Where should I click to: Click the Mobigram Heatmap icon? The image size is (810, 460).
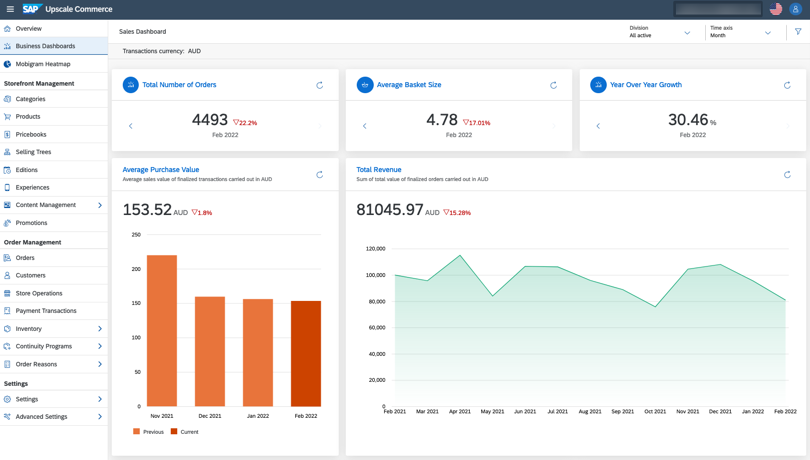coord(7,64)
